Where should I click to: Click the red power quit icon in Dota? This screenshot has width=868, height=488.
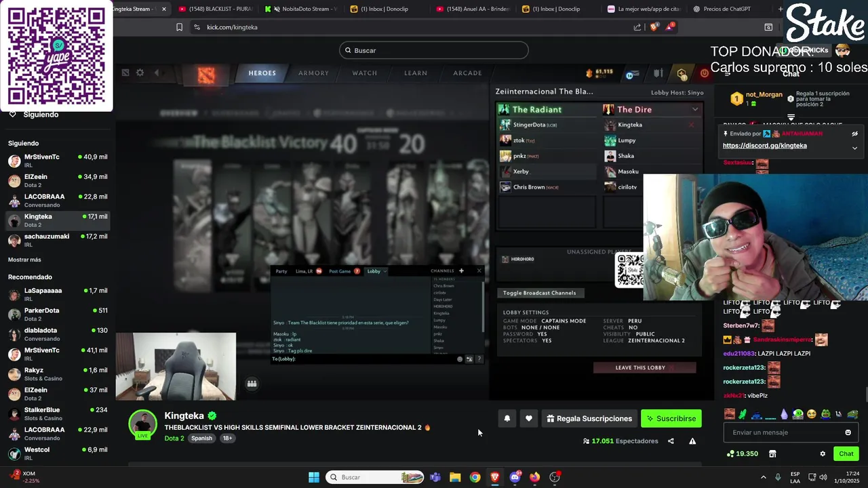(x=705, y=73)
